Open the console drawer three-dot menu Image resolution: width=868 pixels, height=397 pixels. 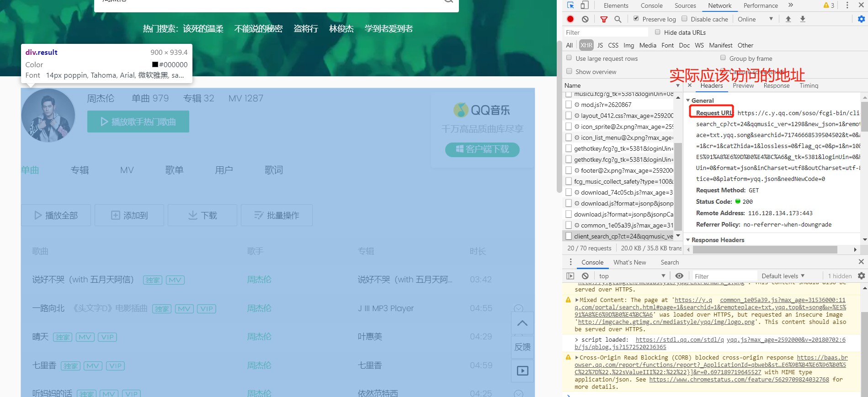570,262
